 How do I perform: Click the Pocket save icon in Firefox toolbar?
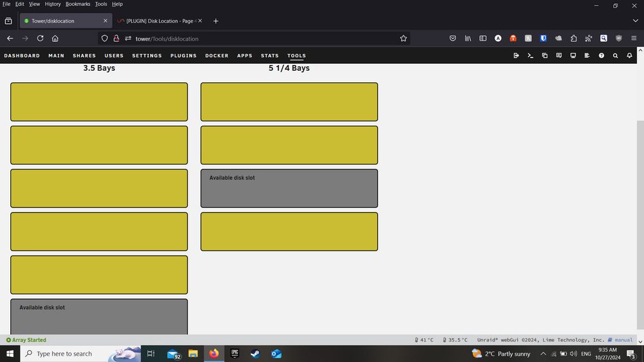pos(453,38)
